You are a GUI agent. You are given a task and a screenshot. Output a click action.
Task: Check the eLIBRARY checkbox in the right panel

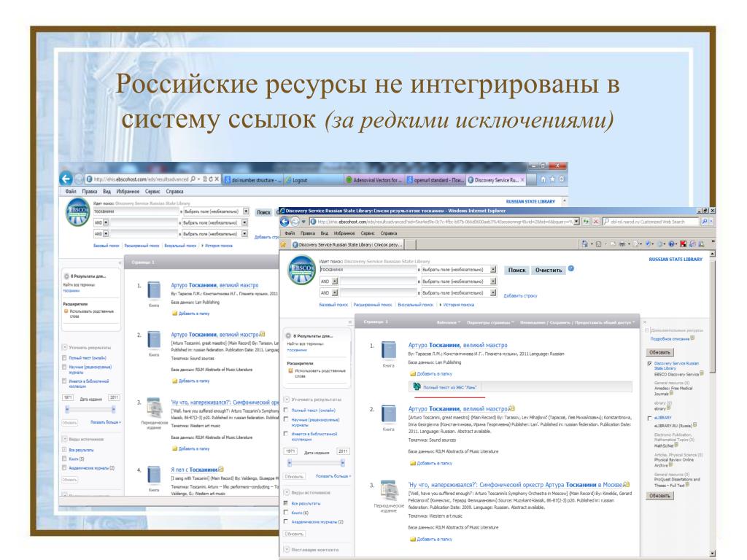point(649,419)
